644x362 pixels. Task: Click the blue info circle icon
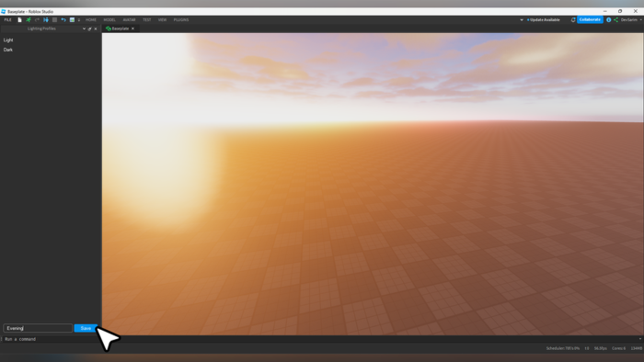pyautogui.click(x=609, y=19)
